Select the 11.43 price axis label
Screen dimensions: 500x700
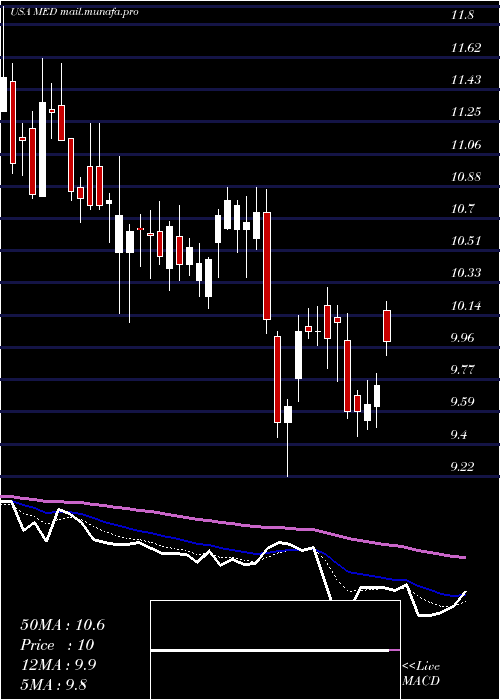466,80
